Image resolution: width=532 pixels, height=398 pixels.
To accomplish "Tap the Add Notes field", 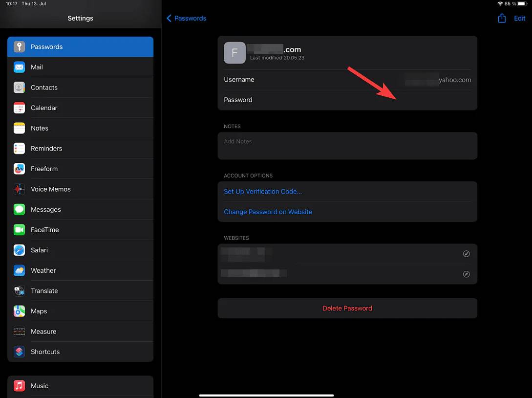I will click(x=347, y=146).
